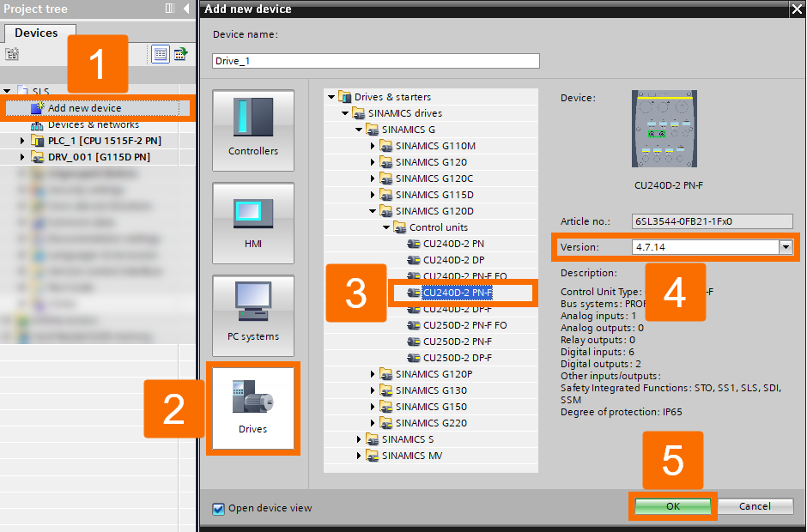
Task: Click the SINAMICS G110M folder icon
Action: [386, 146]
